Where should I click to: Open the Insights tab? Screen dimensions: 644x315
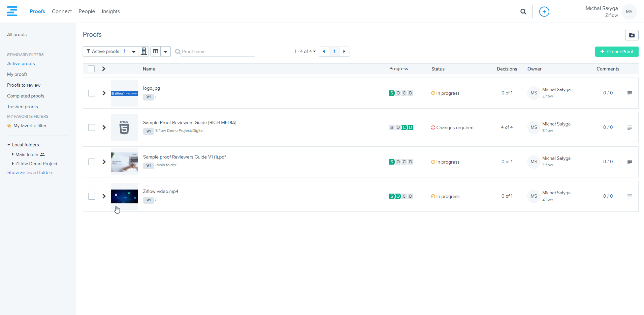pos(110,11)
